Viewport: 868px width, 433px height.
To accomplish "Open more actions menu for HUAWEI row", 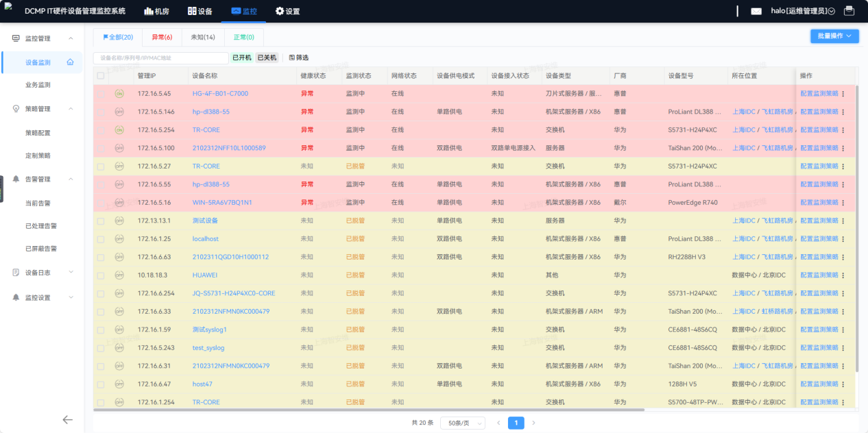I will pos(843,275).
